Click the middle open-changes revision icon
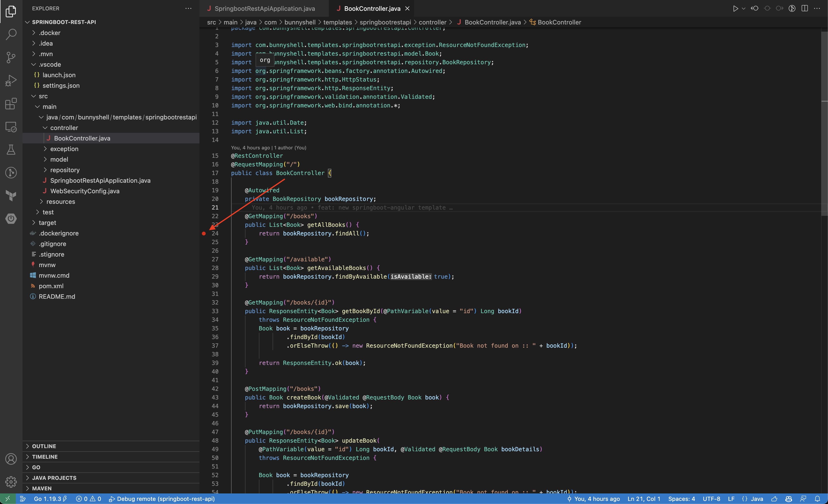The width and height of the screenshot is (828, 504). coord(767,8)
